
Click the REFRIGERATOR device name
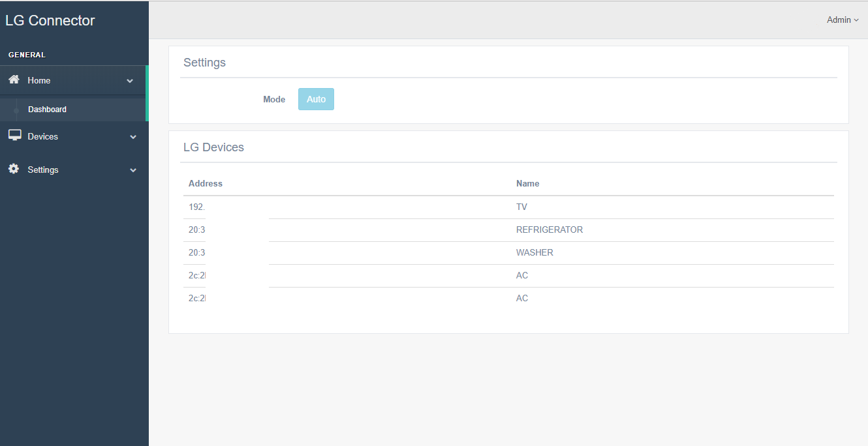click(x=550, y=230)
